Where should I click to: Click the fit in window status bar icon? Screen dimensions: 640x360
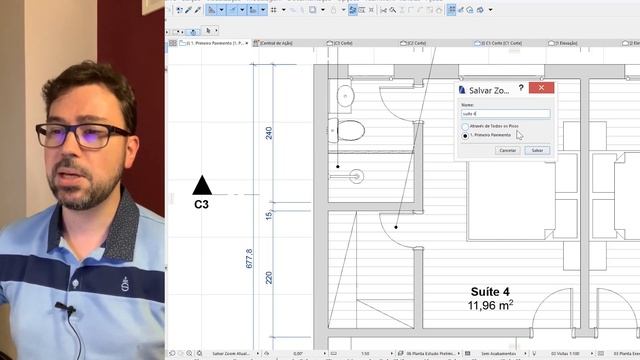point(199,353)
